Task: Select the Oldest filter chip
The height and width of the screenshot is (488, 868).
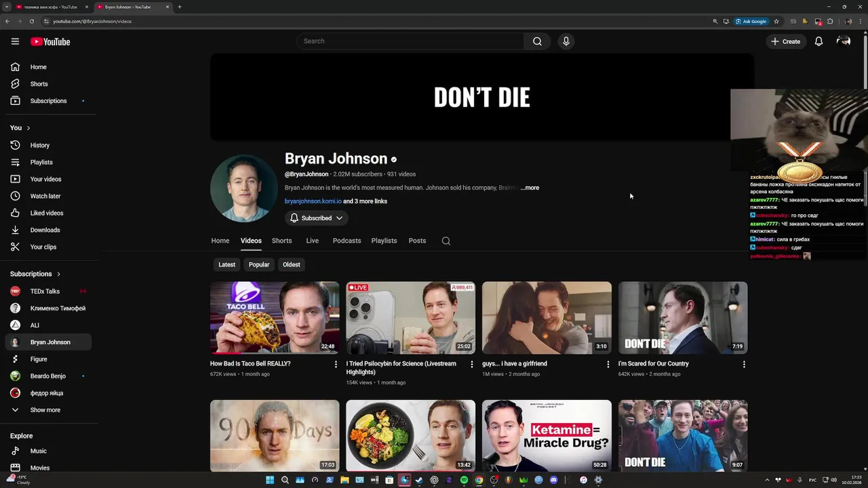Action: coord(292,264)
